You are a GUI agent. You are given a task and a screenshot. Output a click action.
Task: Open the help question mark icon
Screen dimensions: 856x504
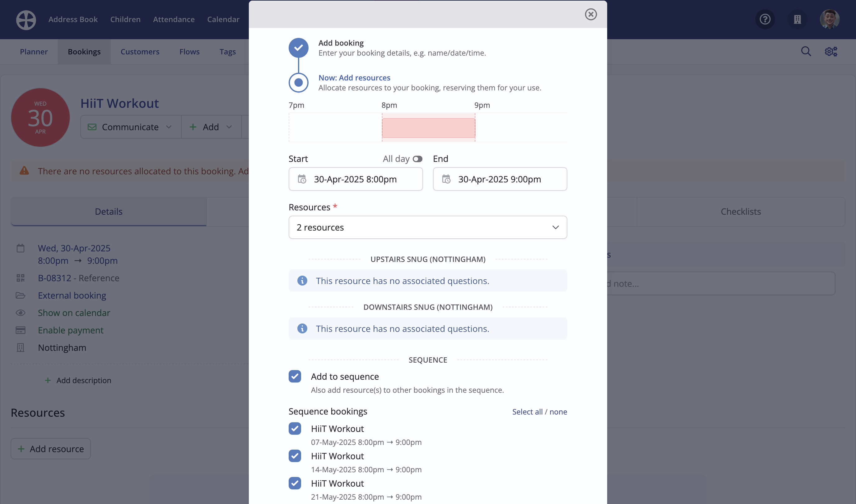[x=765, y=19]
